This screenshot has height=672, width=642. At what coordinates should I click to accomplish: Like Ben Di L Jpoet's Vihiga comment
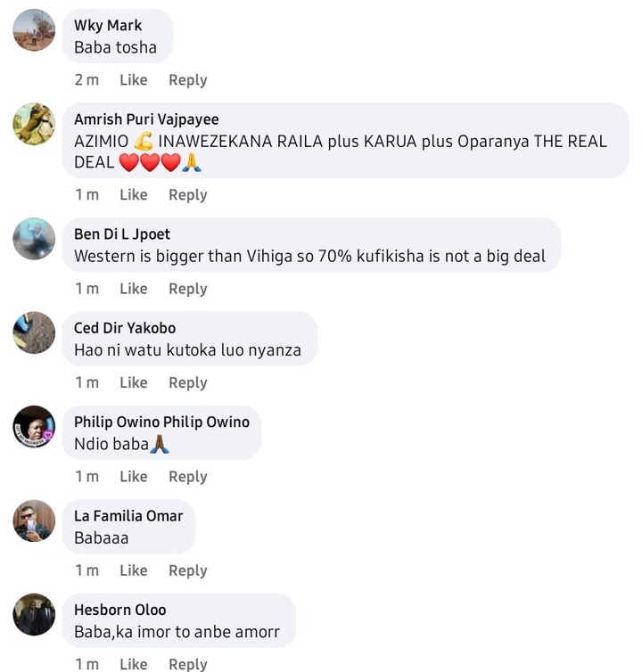(134, 289)
